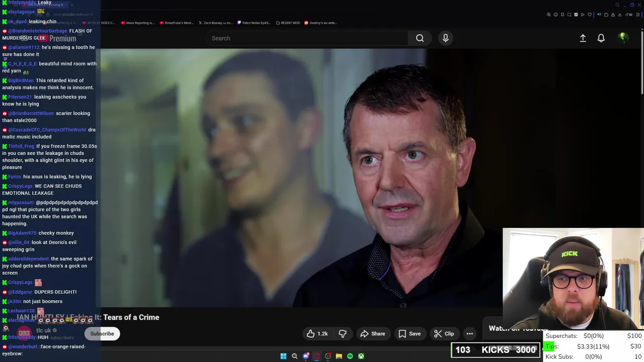Click chat message 'not just boomers'
This screenshot has width=644, height=362.
(x=43, y=302)
